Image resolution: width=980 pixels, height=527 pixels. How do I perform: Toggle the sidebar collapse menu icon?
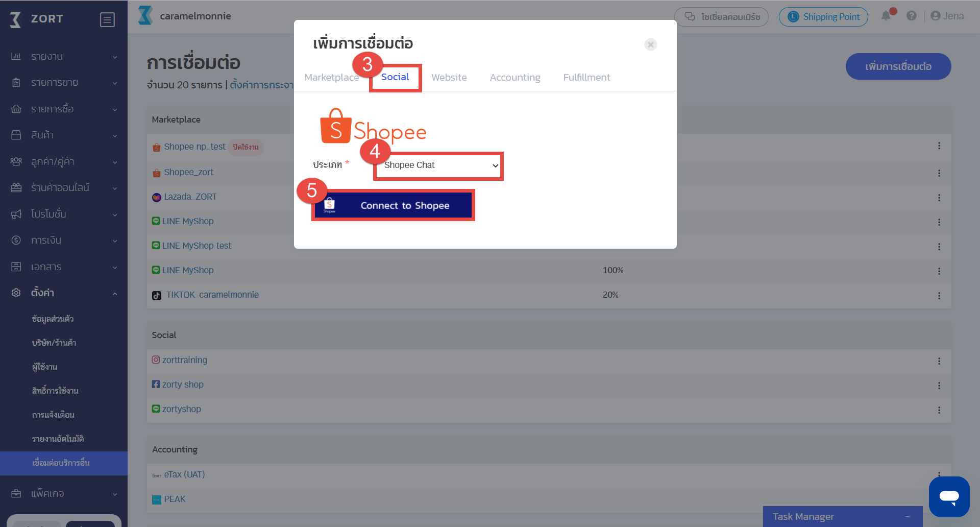[107, 19]
